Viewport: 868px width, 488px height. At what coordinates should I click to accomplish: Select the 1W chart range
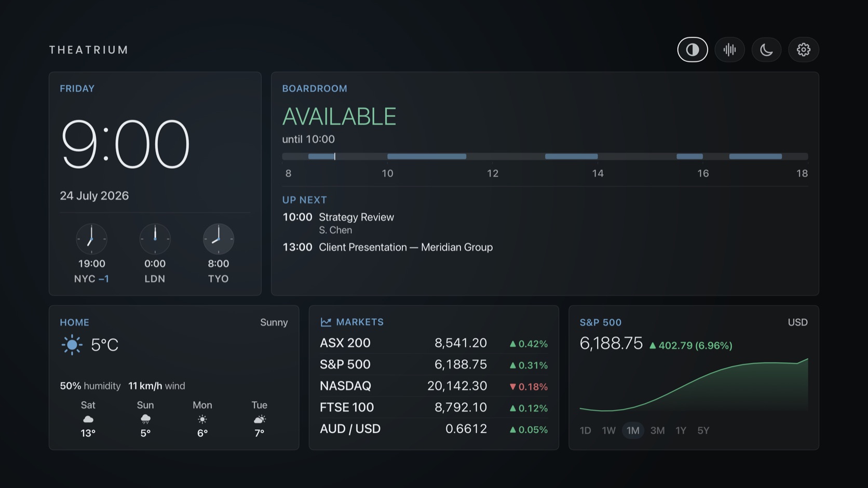pyautogui.click(x=608, y=430)
